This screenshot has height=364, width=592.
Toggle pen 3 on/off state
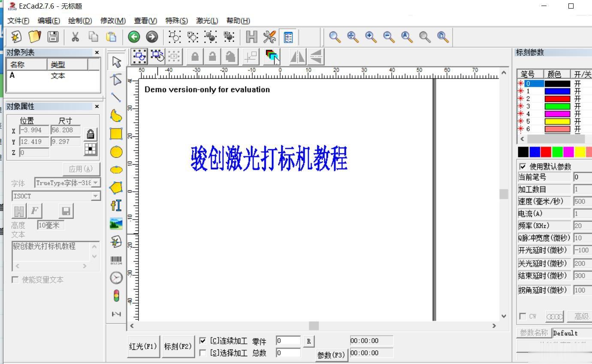pos(577,106)
